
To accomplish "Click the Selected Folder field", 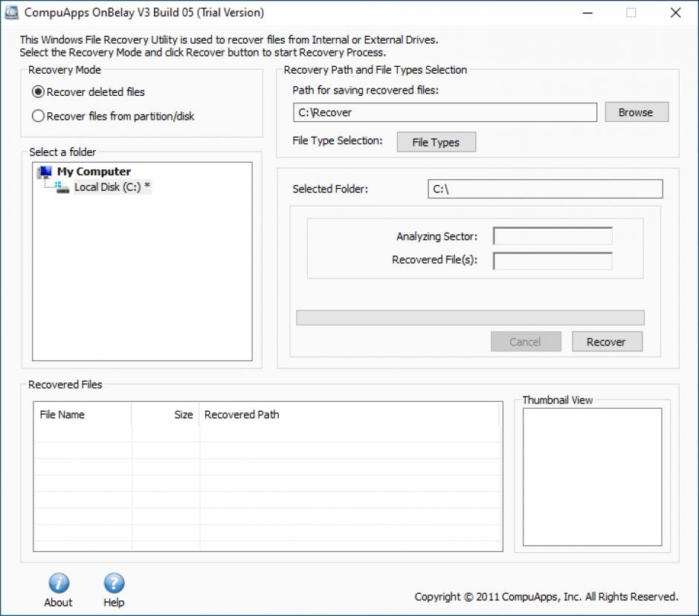I will pos(545,189).
